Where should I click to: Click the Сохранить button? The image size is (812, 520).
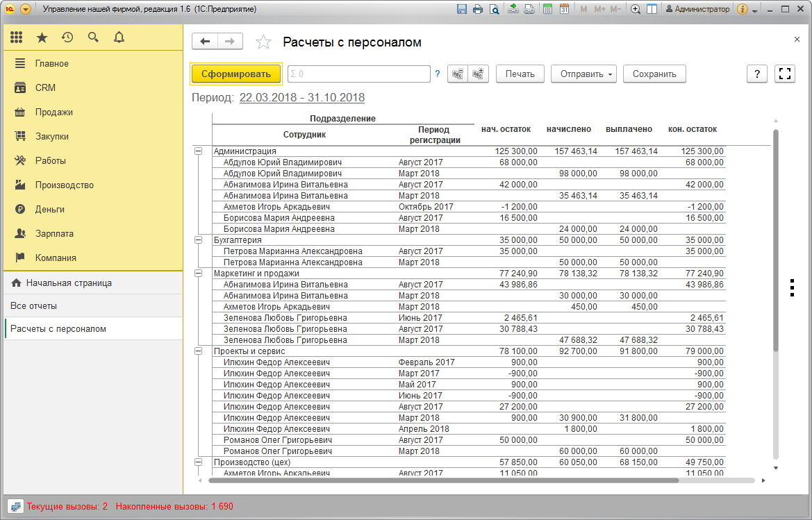click(654, 74)
